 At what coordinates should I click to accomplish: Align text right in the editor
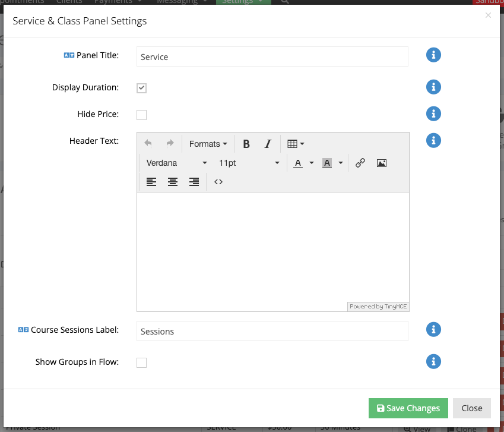(x=194, y=182)
